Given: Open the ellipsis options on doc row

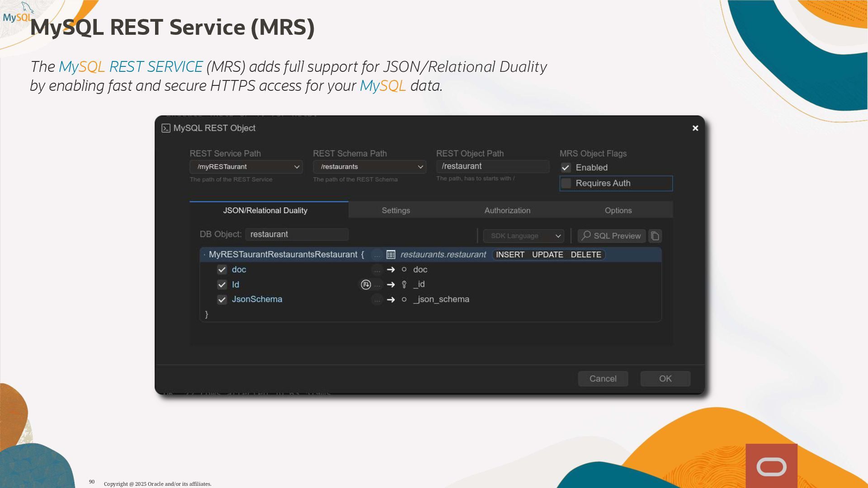Looking at the screenshot, I should tap(377, 270).
